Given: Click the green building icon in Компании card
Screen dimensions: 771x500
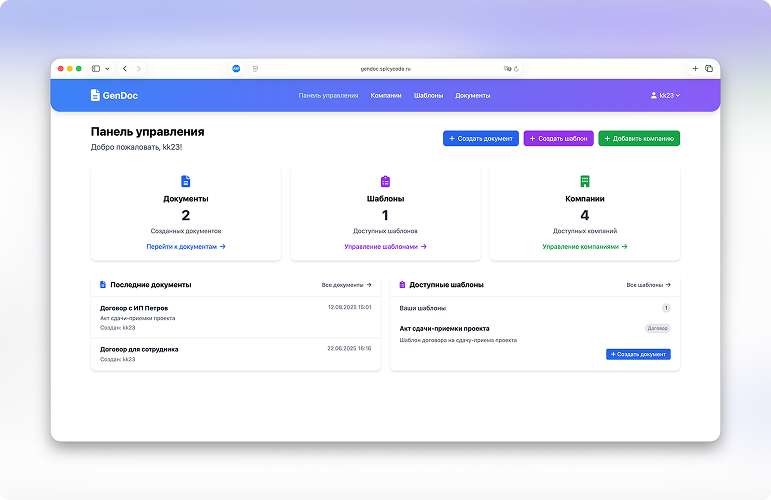Looking at the screenshot, I should click(585, 181).
